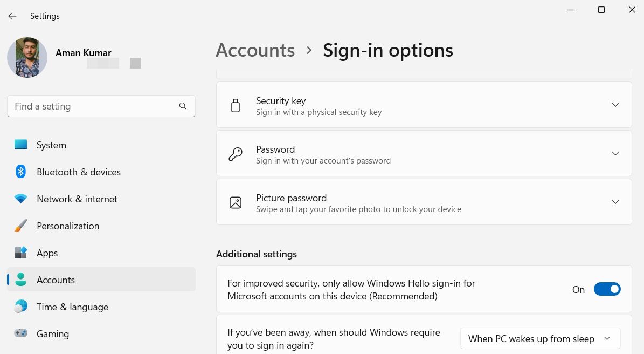
Task: Click the Personalization paintbrush icon
Action: (20, 226)
